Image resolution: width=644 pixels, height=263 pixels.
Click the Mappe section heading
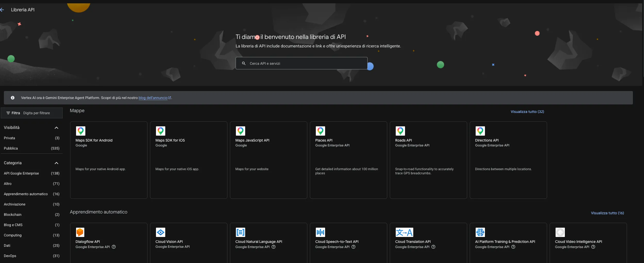click(77, 111)
